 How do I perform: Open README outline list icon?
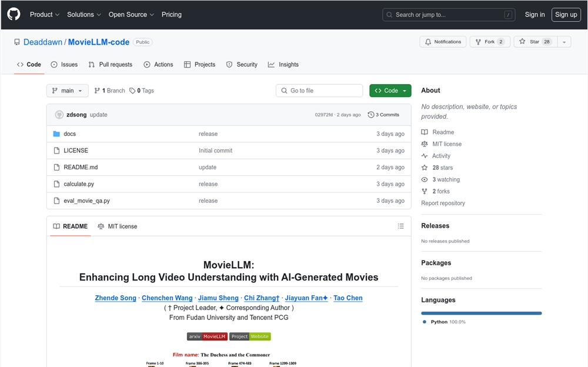pyautogui.click(x=400, y=226)
